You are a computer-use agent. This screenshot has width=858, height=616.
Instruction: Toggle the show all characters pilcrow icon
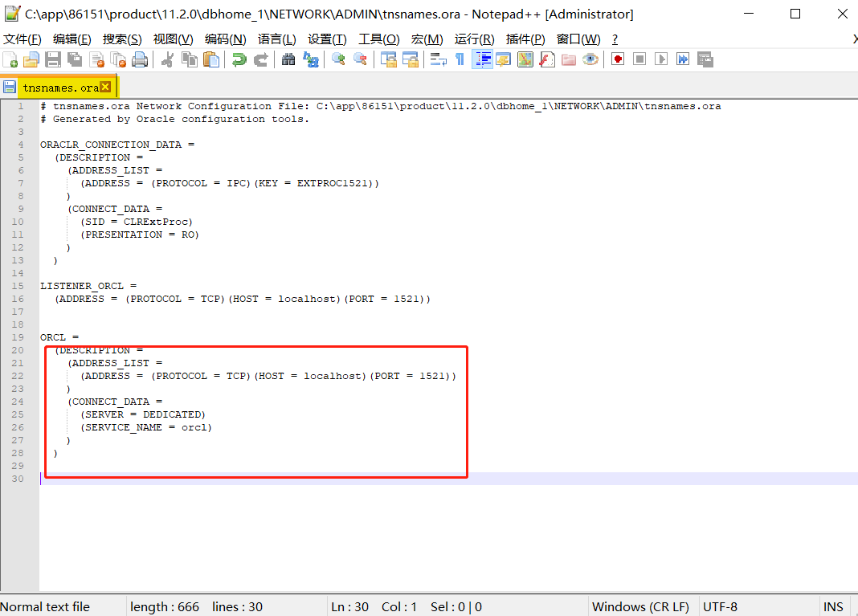point(460,59)
